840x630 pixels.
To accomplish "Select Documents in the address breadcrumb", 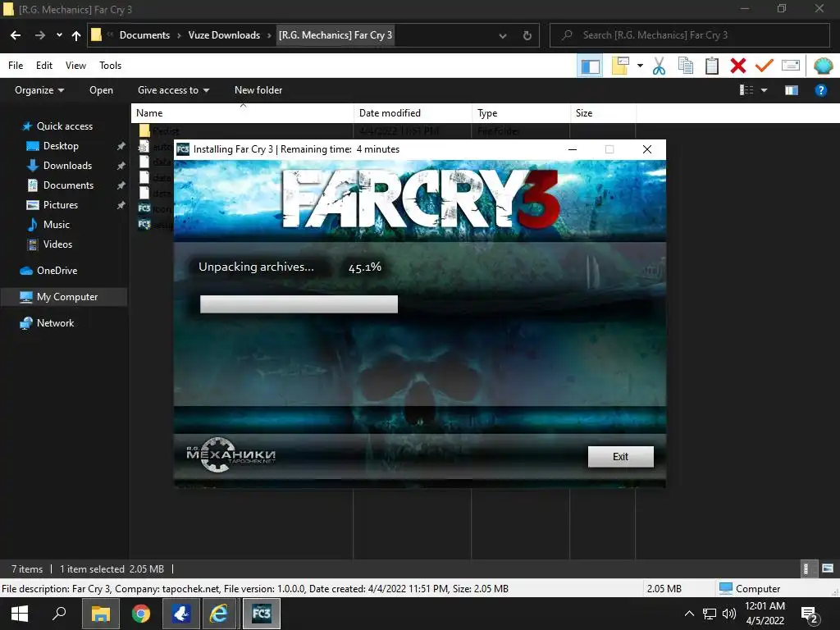I will [x=144, y=35].
